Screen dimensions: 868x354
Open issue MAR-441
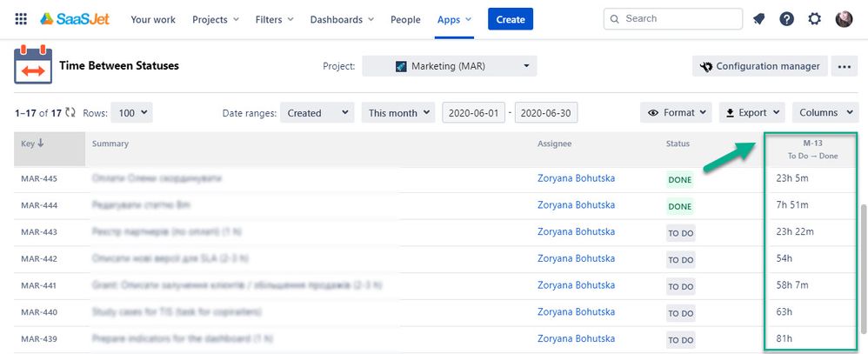(x=39, y=285)
